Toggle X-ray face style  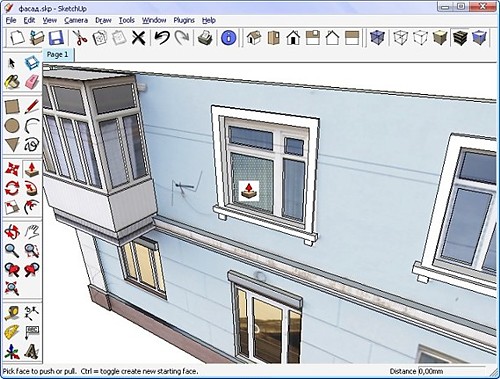click(x=377, y=37)
